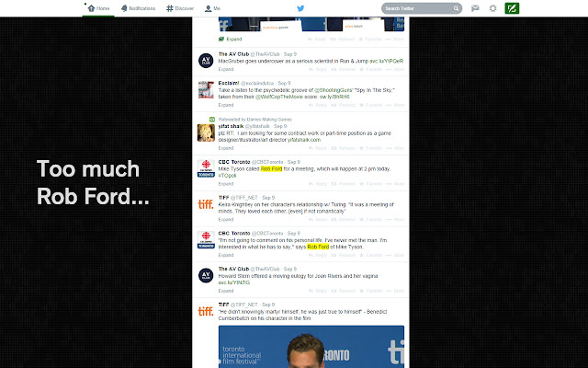Click the search magnifier icon
588x368 pixels.
[x=456, y=8]
